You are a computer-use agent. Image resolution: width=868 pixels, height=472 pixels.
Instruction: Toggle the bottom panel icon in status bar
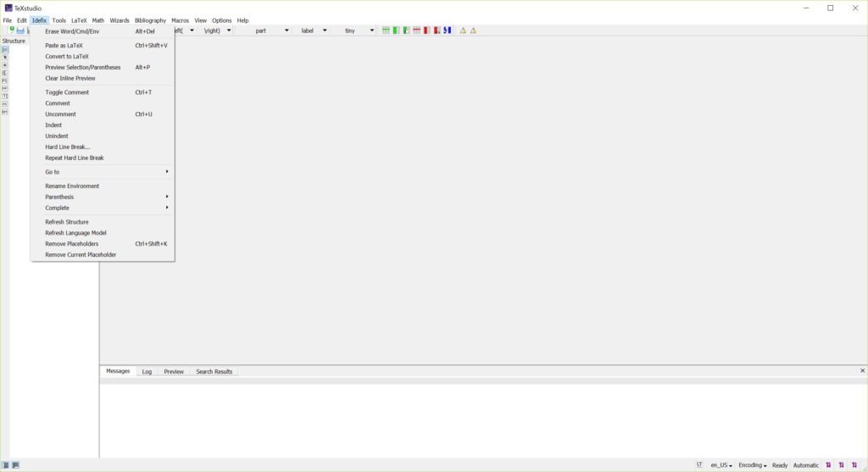tap(15, 465)
